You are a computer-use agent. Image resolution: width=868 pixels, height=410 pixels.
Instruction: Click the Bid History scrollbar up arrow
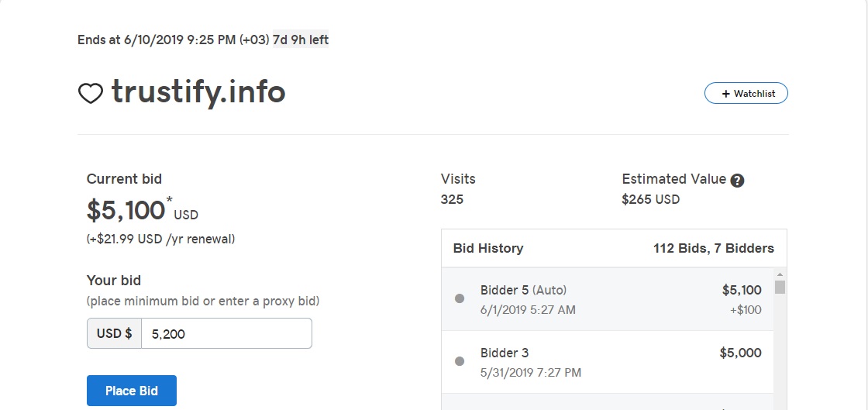780,274
